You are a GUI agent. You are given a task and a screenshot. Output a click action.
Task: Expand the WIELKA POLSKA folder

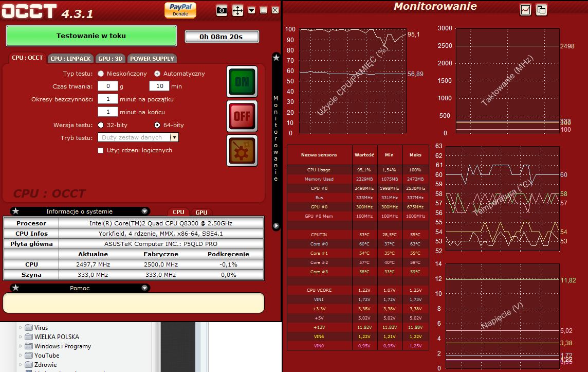21,336
